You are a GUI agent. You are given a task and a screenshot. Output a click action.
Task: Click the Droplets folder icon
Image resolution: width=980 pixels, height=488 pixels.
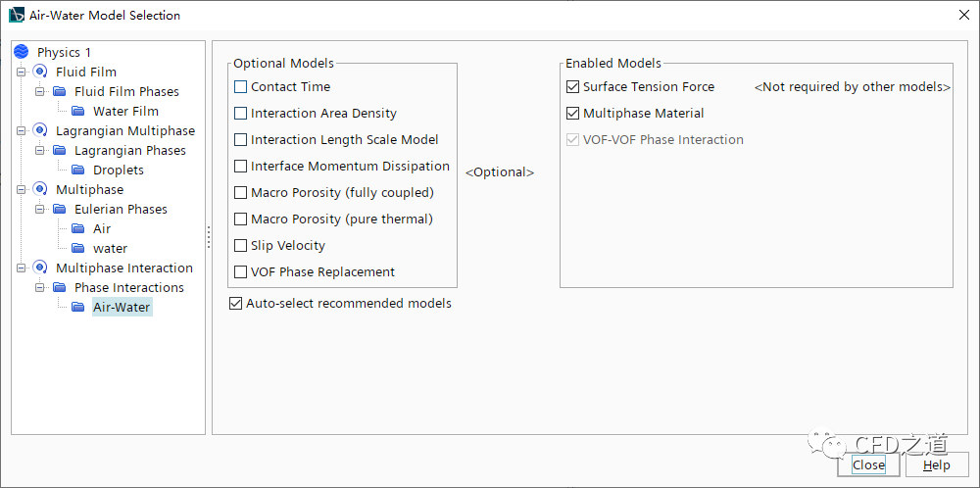click(x=78, y=170)
